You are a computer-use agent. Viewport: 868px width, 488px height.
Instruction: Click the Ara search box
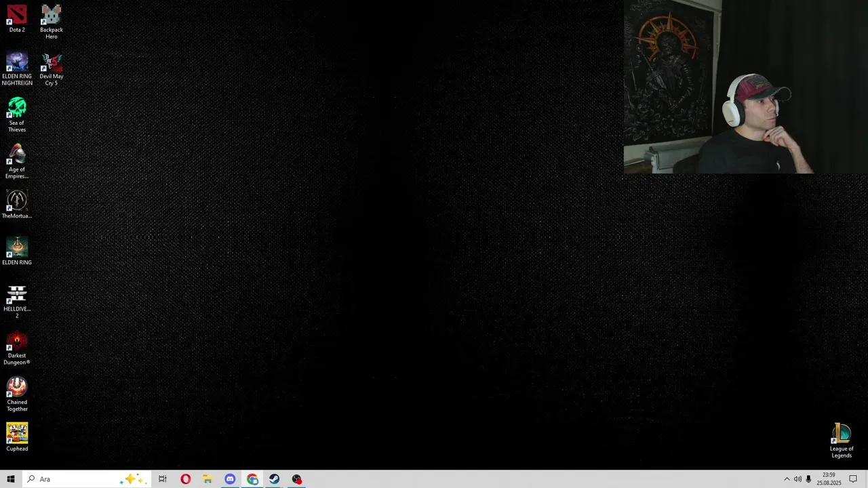pyautogui.click(x=86, y=479)
